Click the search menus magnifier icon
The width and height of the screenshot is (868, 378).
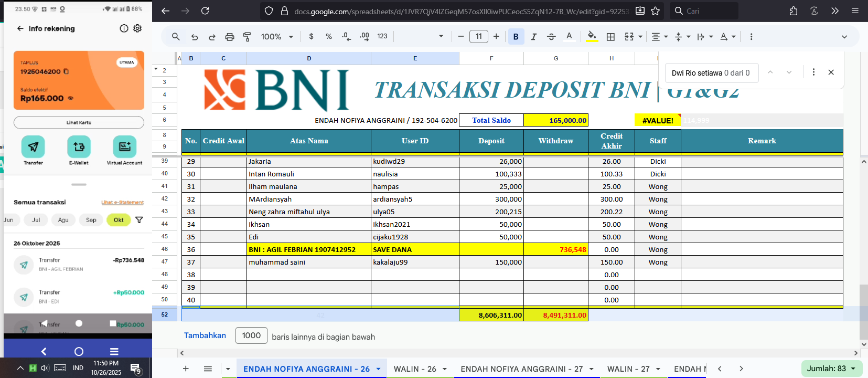point(176,37)
